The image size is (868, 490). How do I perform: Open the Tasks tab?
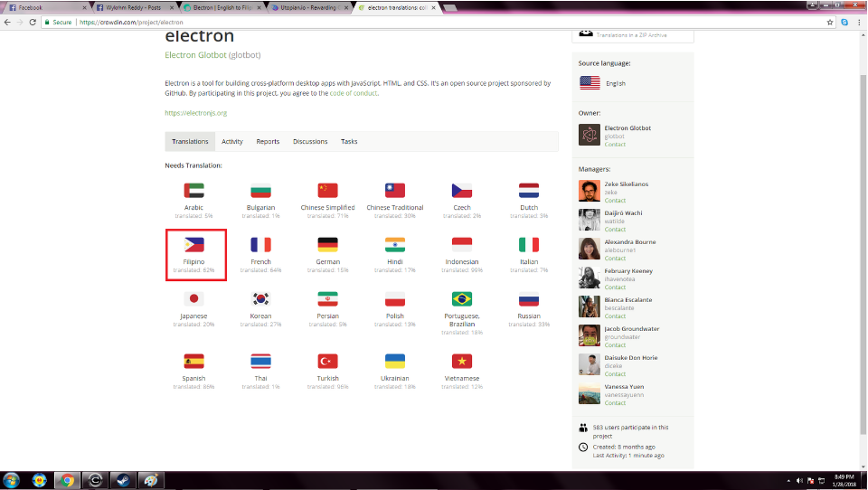pos(349,142)
